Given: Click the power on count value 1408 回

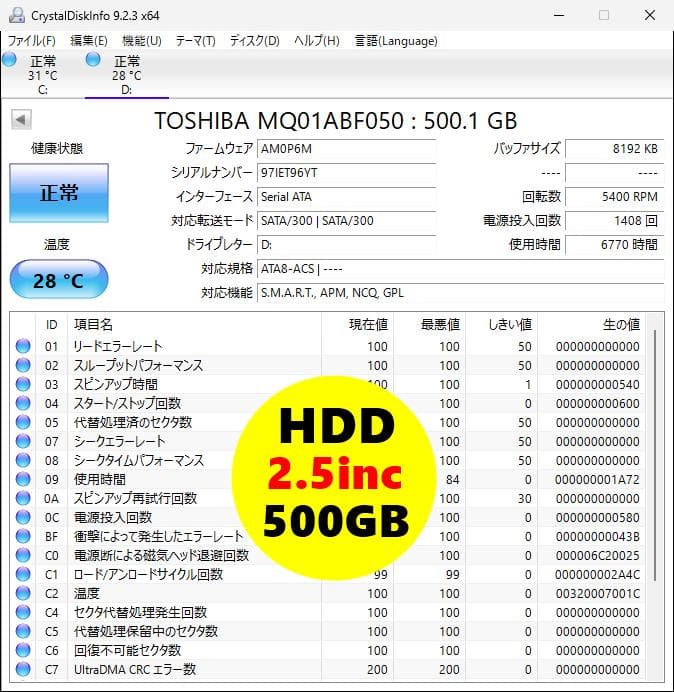Looking at the screenshot, I should click(x=614, y=220).
